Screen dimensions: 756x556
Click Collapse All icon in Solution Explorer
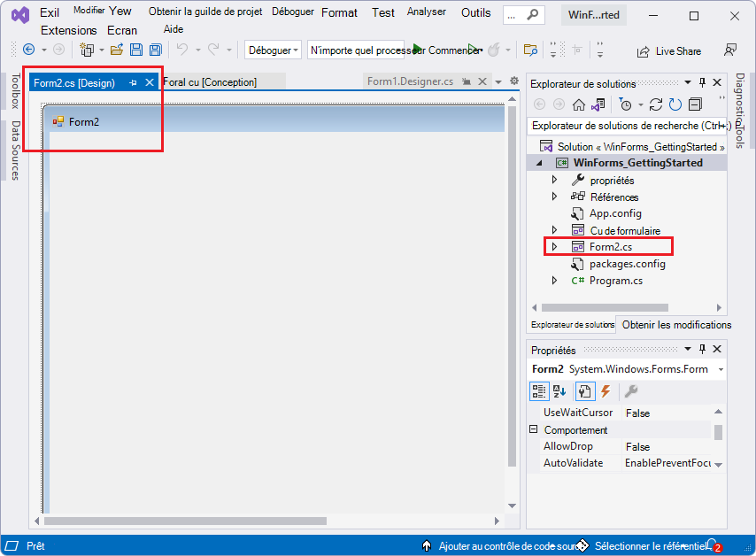click(x=695, y=104)
